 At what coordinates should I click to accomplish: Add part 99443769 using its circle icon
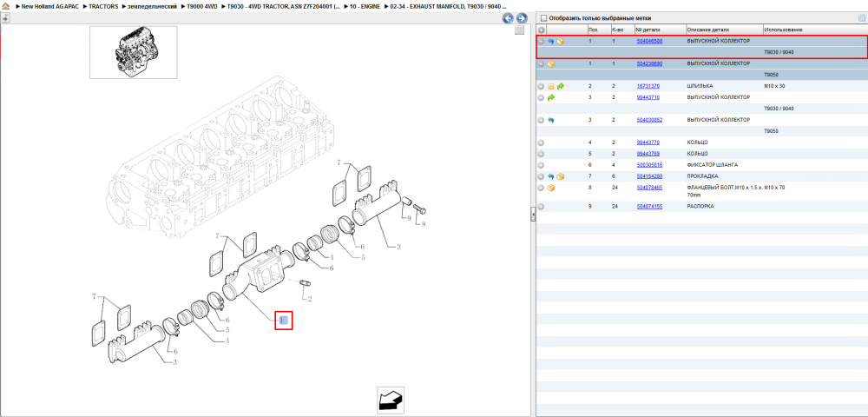click(x=542, y=154)
